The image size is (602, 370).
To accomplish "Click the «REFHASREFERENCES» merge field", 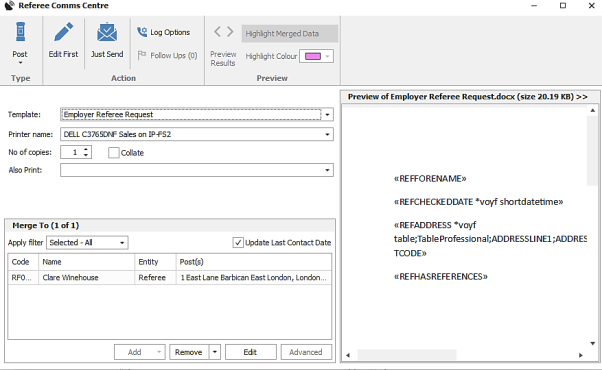I will pos(441,277).
